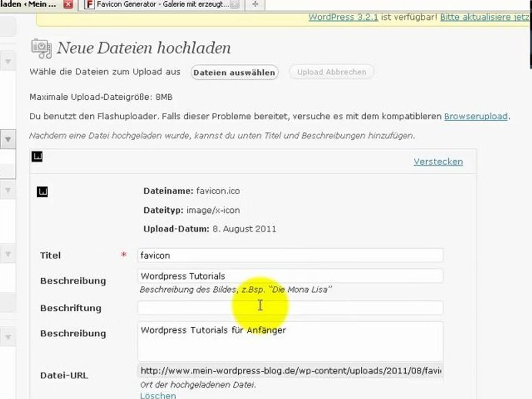Click the '8. August 2011' upload date
532x399 pixels.
pos(244,229)
